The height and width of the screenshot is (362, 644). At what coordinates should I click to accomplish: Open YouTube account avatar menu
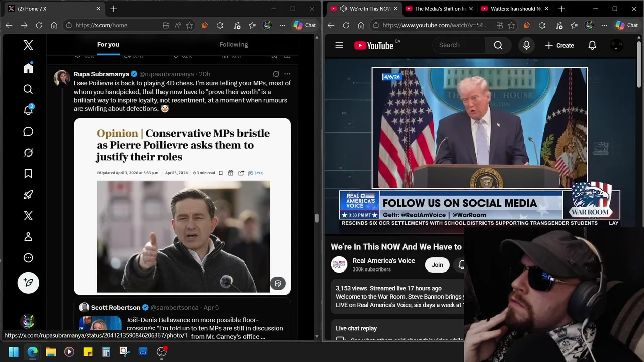[616, 45]
